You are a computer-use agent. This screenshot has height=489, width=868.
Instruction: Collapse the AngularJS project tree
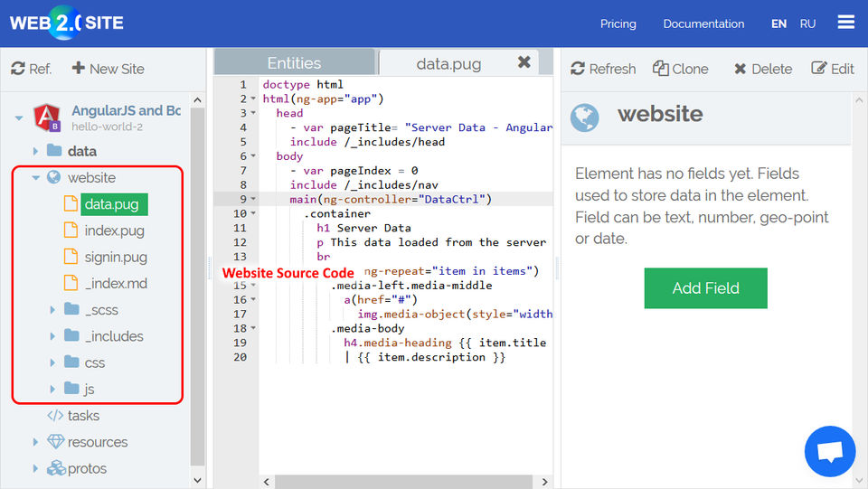coord(19,118)
